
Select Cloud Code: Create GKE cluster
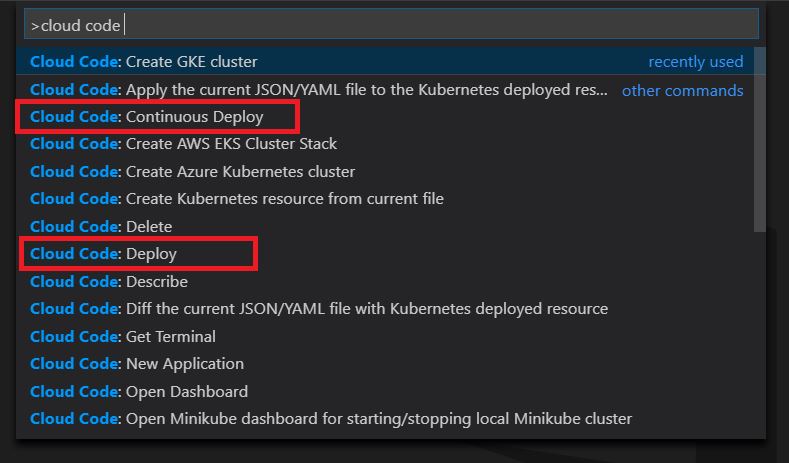(x=390, y=61)
